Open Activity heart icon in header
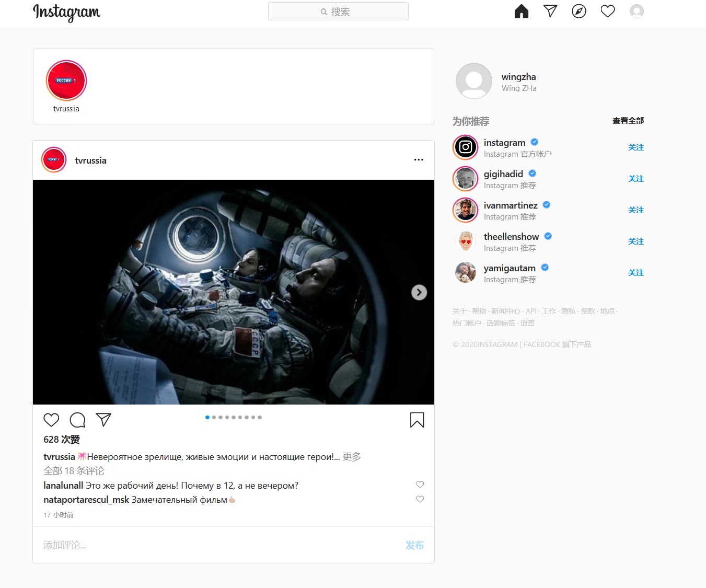Viewport: 706px width, 588px height. 608,11
